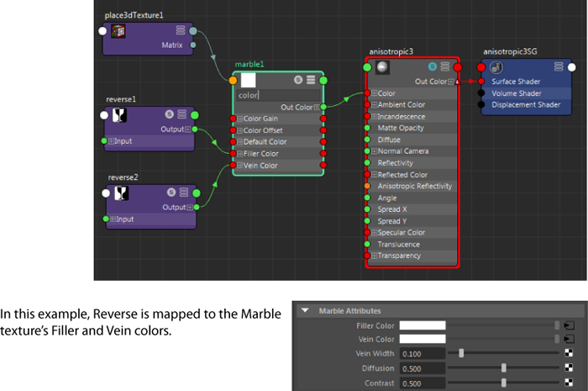Click the reverse1 node swatch icon
The height and width of the screenshot is (391, 588).
[x=119, y=115]
